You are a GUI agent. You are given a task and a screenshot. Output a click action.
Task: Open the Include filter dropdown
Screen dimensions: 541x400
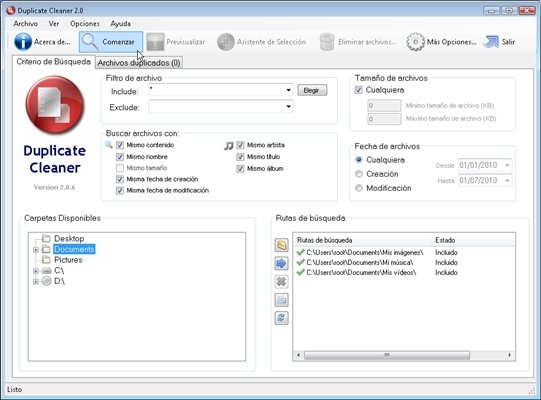[x=288, y=90]
